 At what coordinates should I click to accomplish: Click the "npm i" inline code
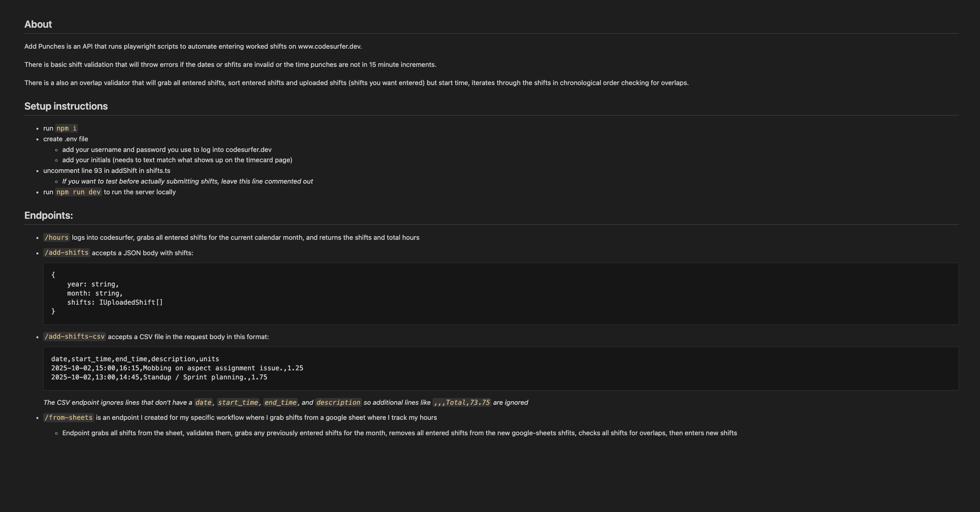point(66,128)
